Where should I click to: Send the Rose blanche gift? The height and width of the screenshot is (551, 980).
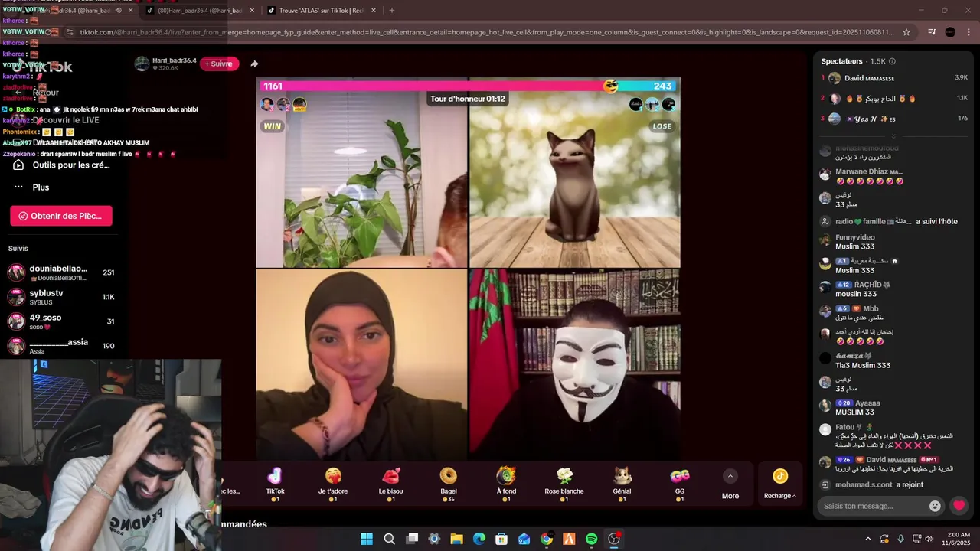[x=564, y=484]
